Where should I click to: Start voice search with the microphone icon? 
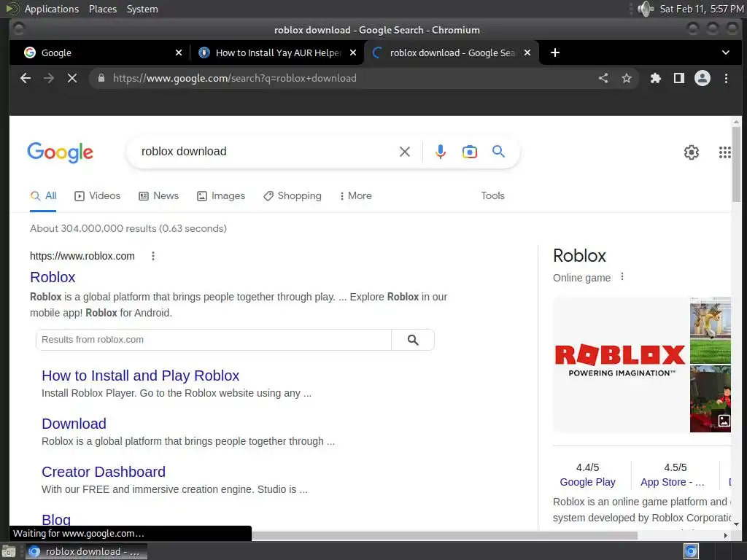pos(441,152)
